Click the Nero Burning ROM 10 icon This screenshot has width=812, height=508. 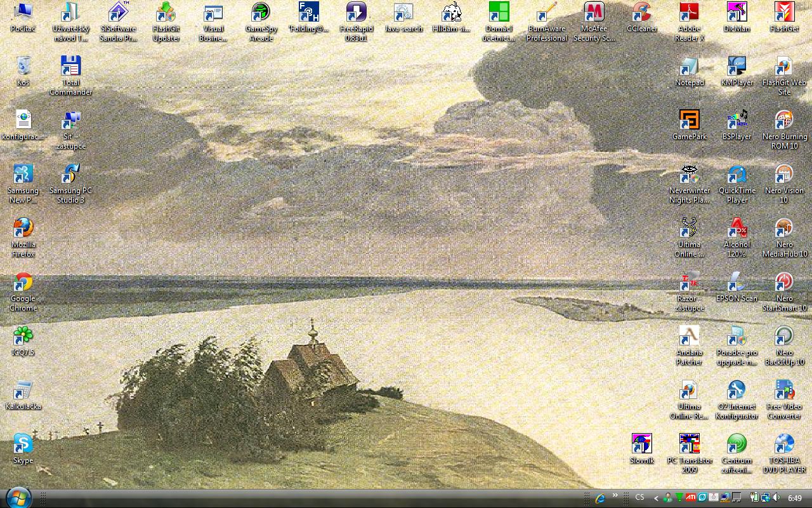pos(784,121)
